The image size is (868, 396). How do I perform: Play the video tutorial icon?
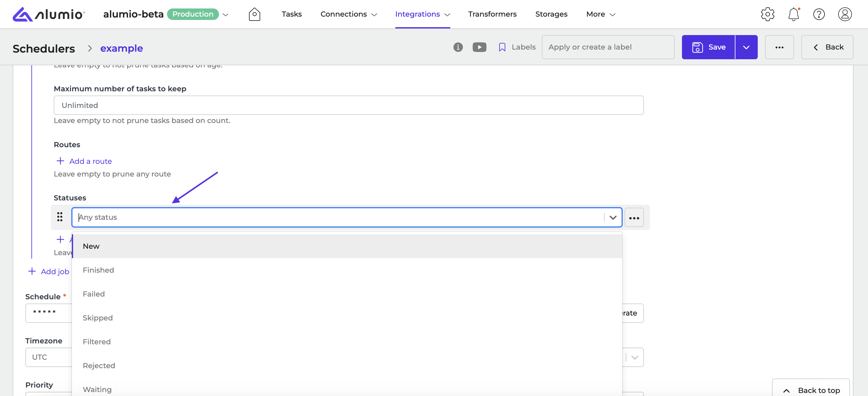point(479,47)
